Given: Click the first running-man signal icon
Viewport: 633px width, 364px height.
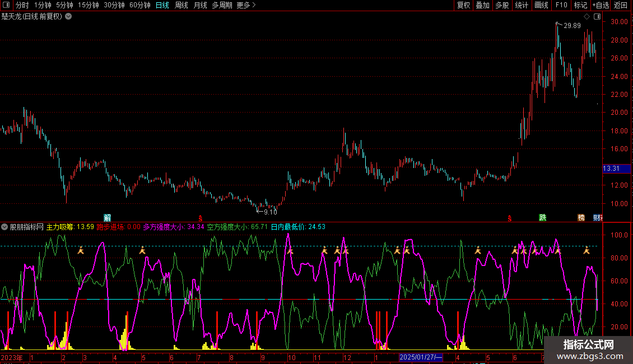Looking at the screenshot, I should [81, 251].
